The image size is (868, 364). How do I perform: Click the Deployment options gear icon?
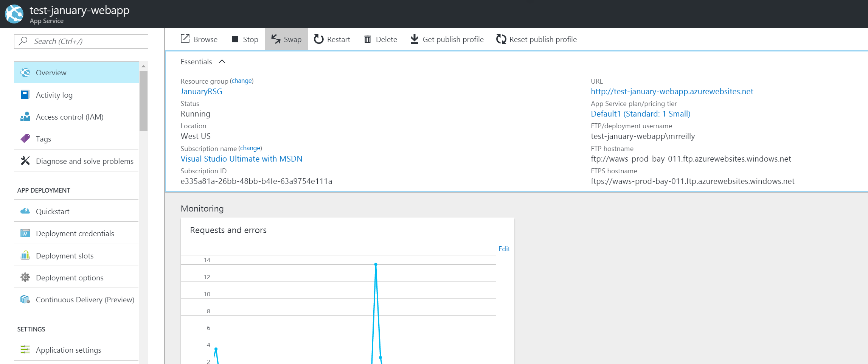coord(25,277)
